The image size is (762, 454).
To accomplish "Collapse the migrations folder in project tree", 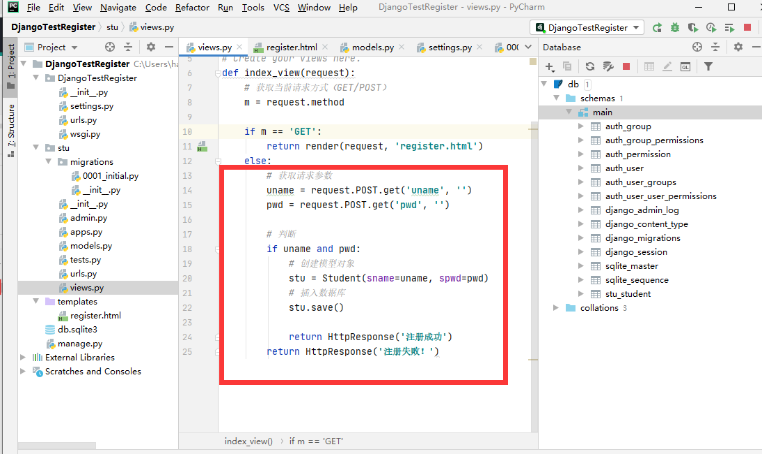I will coord(50,161).
